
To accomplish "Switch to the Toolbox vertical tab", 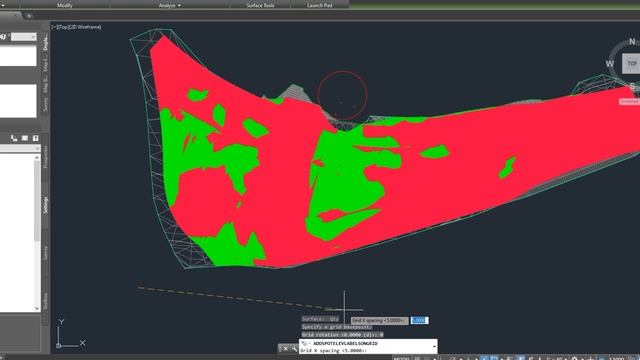I will click(45, 301).
